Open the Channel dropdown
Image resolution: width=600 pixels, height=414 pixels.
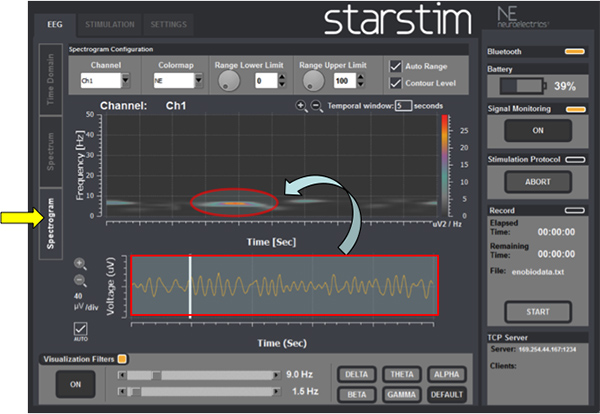[x=126, y=80]
